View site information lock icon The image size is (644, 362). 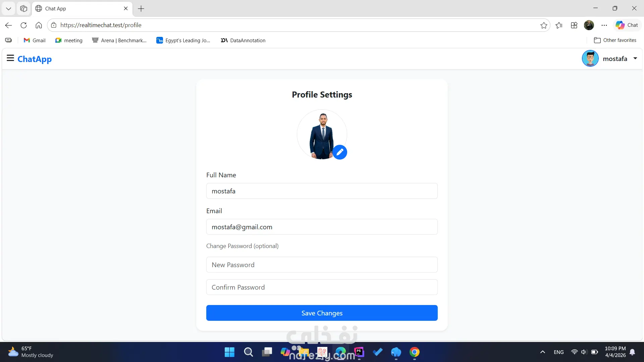point(54,25)
